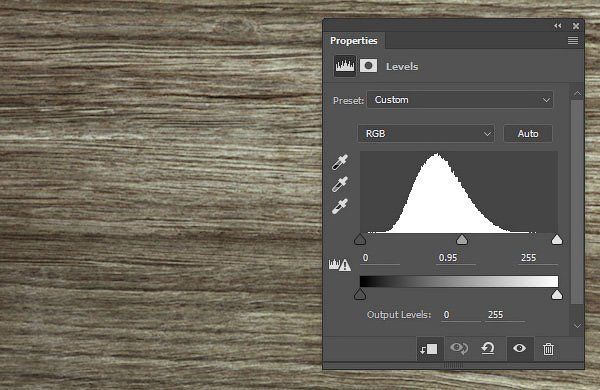Image resolution: width=600 pixels, height=390 pixels.
Task: Select the black point eyedropper
Action: coord(340,162)
